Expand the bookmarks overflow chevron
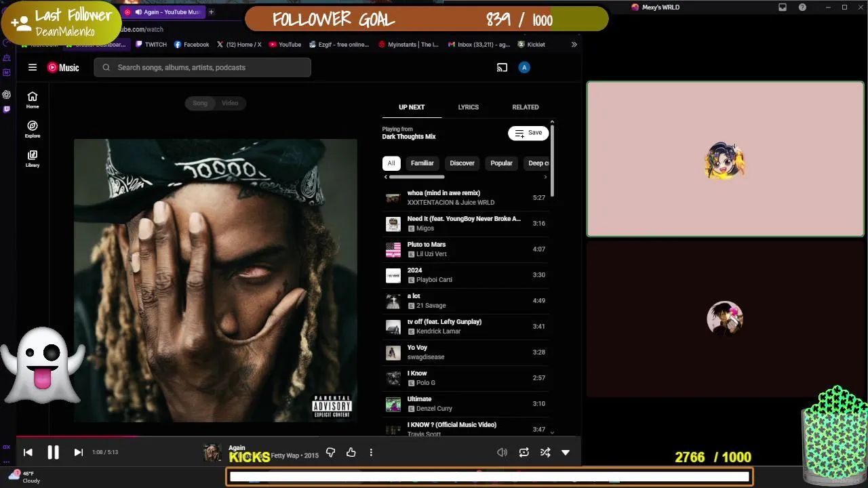Image resolution: width=868 pixels, height=488 pixels. pyautogui.click(x=574, y=45)
